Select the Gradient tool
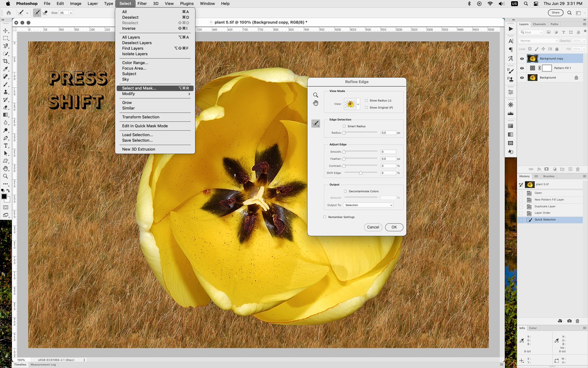 6,115
